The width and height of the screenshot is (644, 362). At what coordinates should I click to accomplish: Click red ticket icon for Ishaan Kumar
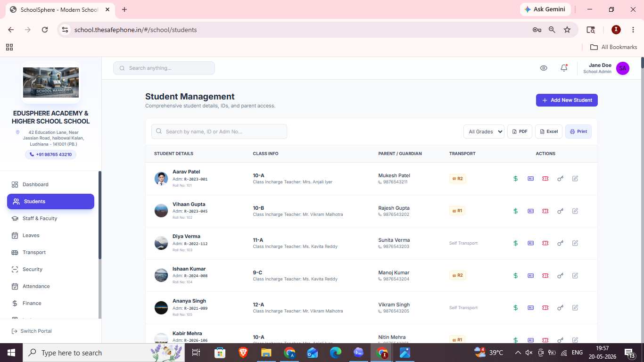545,275
